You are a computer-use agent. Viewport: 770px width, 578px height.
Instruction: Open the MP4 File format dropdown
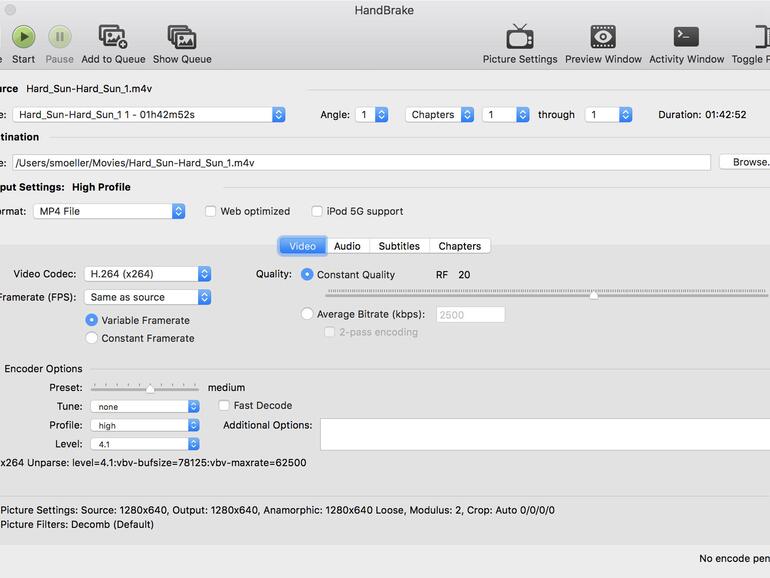click(109, 211)
